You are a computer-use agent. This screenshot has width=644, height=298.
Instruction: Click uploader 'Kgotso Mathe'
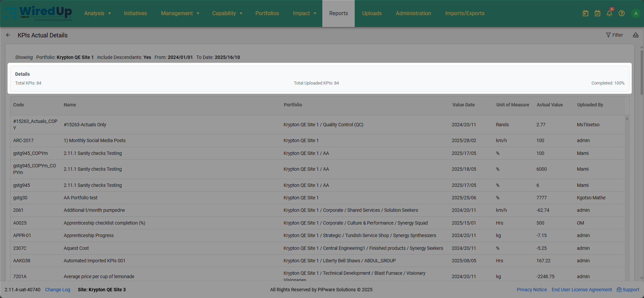591,198
